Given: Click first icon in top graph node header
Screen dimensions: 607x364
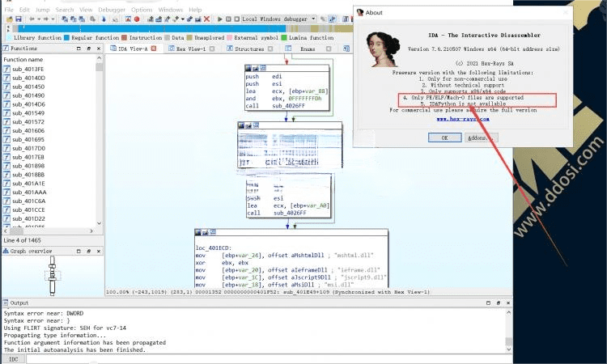Looking at the screenshot, I should tap(248, 68).
